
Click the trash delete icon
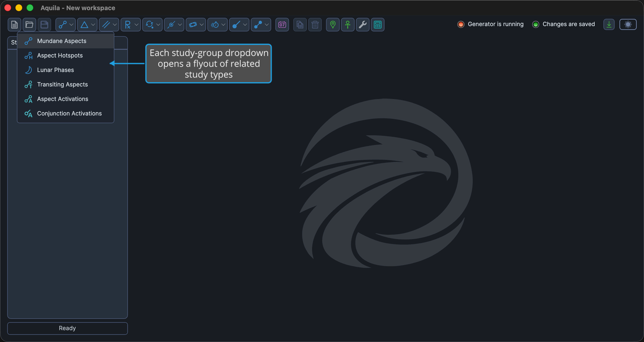coord(315,25)
